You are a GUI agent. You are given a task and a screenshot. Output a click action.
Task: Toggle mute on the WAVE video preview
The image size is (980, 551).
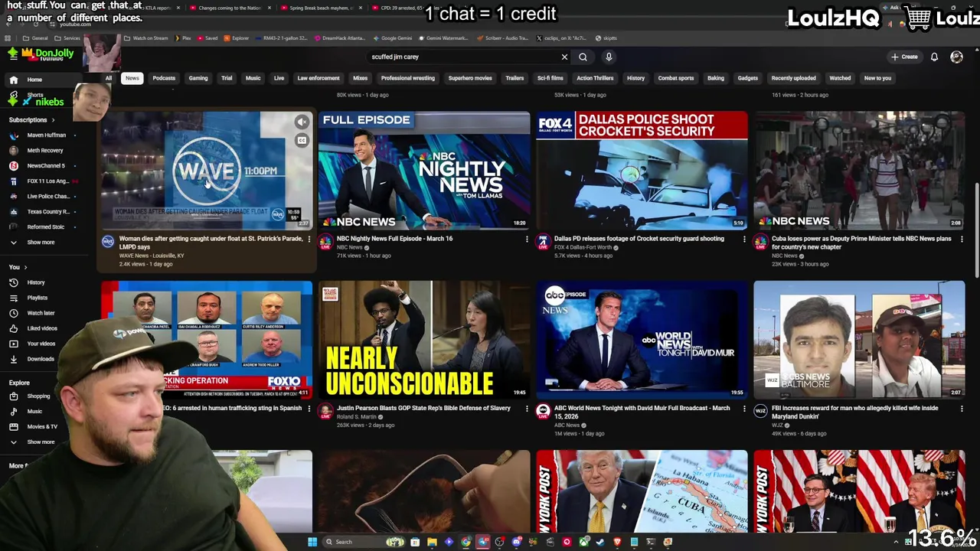tap(302, 122)
